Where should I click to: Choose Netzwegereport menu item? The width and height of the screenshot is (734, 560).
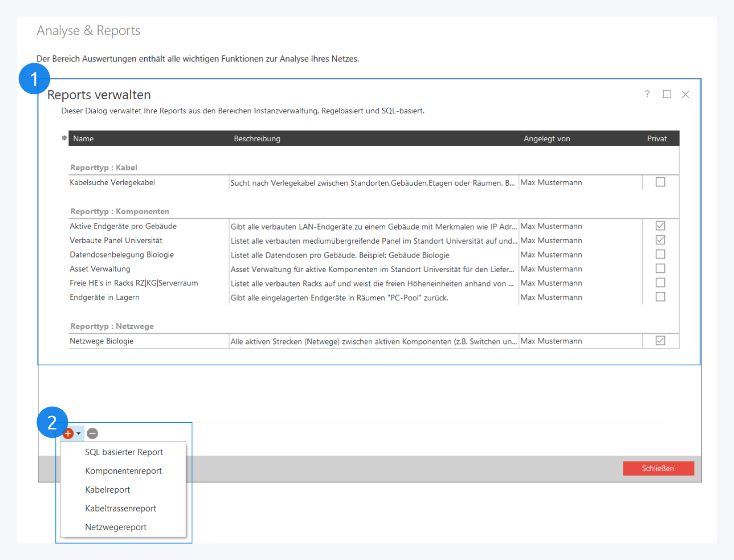tap(116, 528)
